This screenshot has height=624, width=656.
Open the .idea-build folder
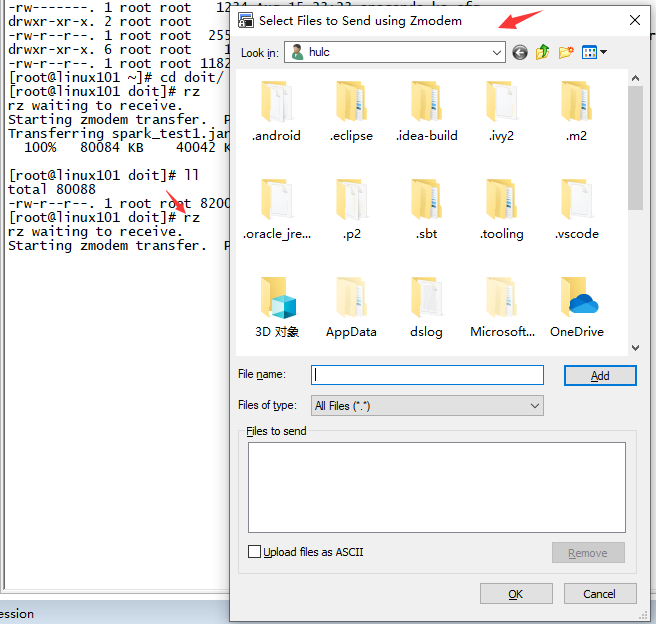point(426,112)
